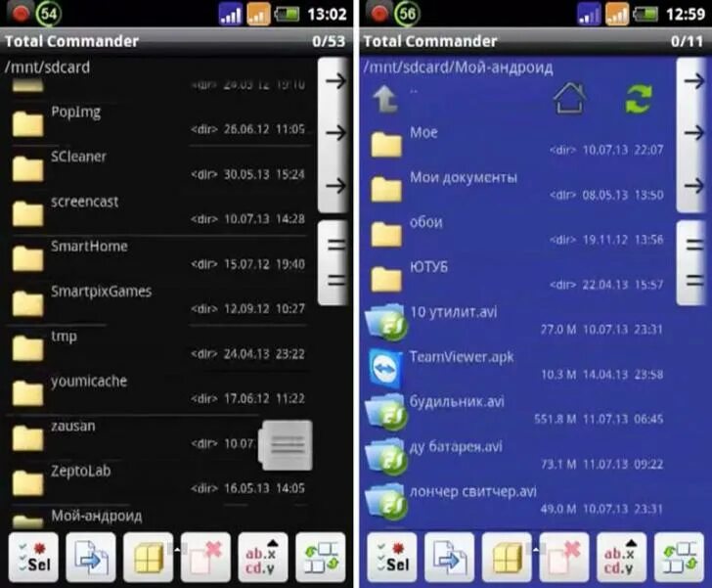Open Copy/Move dialog in the Мой-андроид screen
The height and width of the screenshot is (588, 712).
coord(450,557)
